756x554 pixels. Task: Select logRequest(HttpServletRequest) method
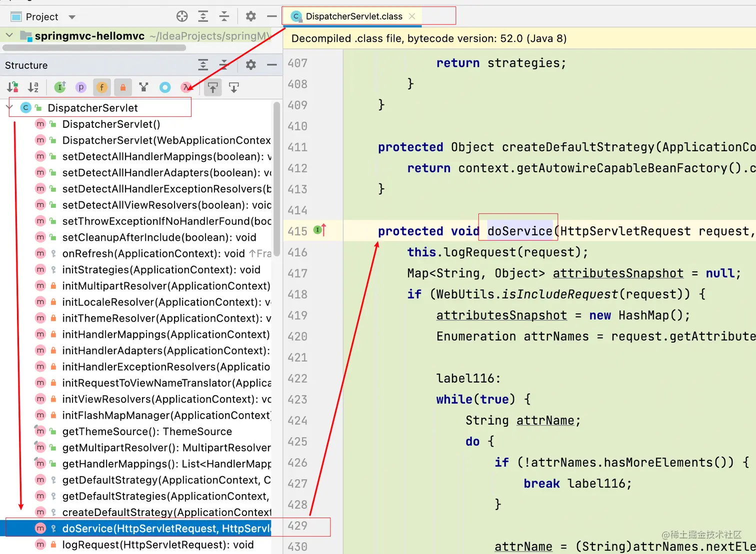158,545
